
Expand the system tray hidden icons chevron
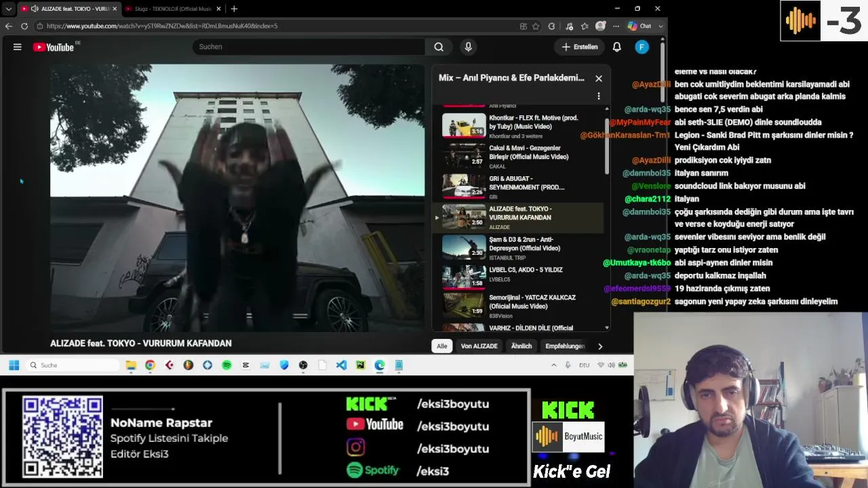tap(553, 365)
